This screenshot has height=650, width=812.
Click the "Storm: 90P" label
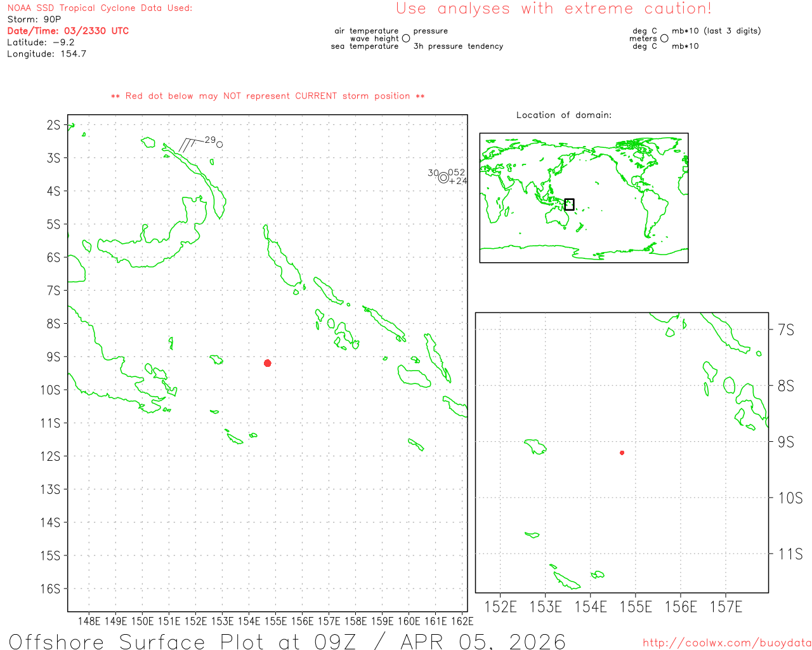(x=34, y=19)
